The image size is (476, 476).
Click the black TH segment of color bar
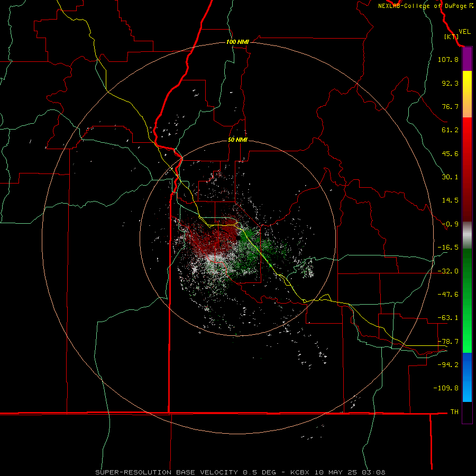click(467, 412)
